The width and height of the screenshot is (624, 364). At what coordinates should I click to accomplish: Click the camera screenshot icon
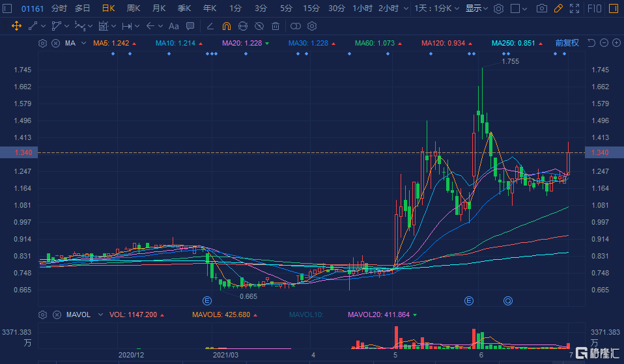tap(541, 8)
